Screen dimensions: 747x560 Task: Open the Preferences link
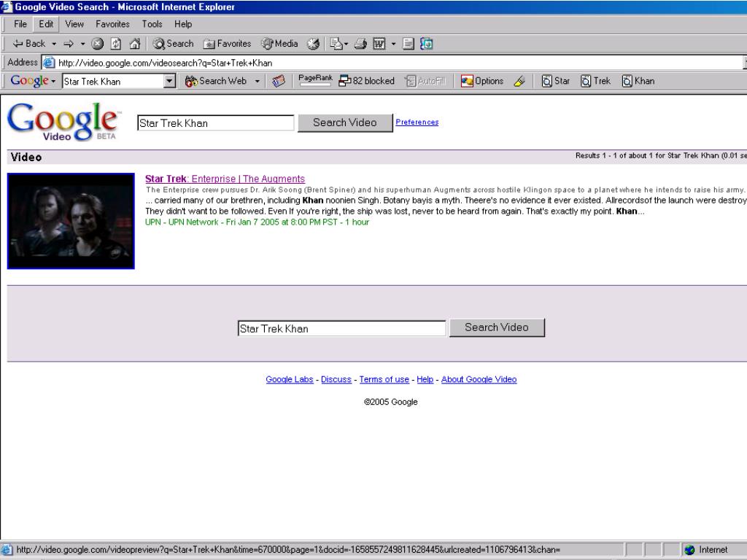coord(417,122)
